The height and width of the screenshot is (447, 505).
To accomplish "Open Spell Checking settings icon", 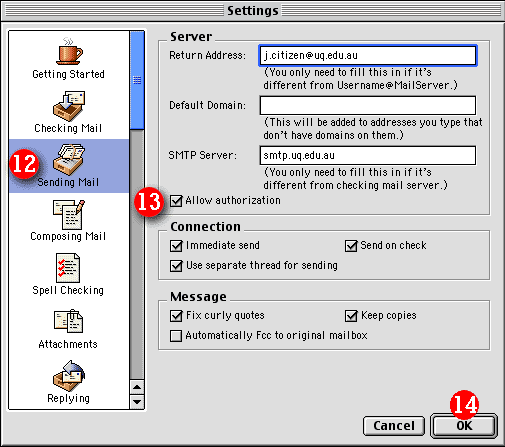I will (68, 268).
